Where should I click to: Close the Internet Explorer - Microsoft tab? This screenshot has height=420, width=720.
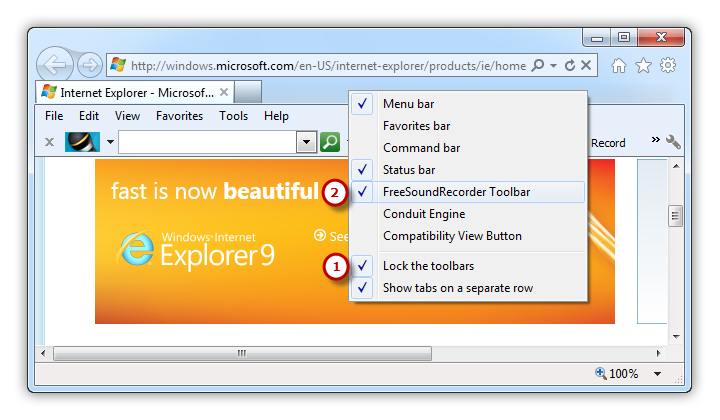pyautogui.click(x=224, y=92)
